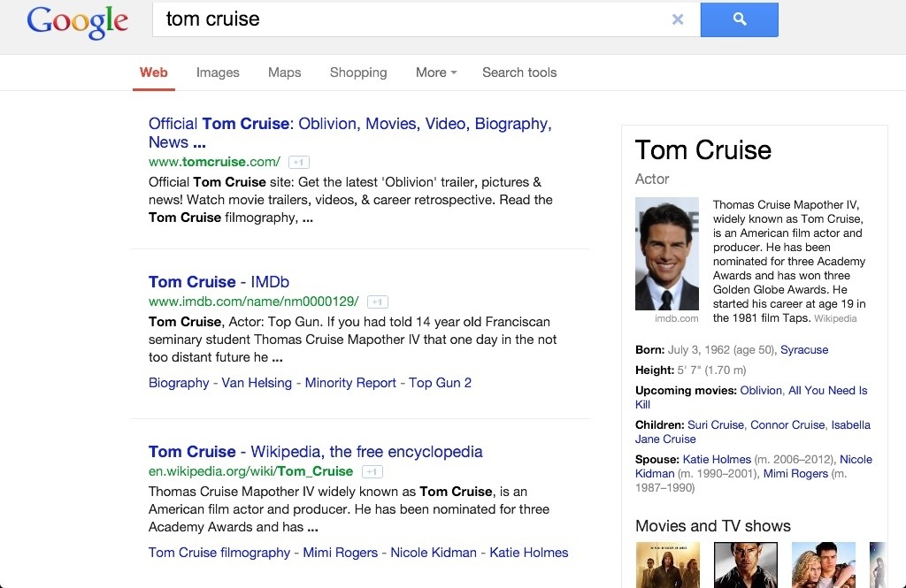Open the Tom Cruise - IMDb result

point(219,282)
